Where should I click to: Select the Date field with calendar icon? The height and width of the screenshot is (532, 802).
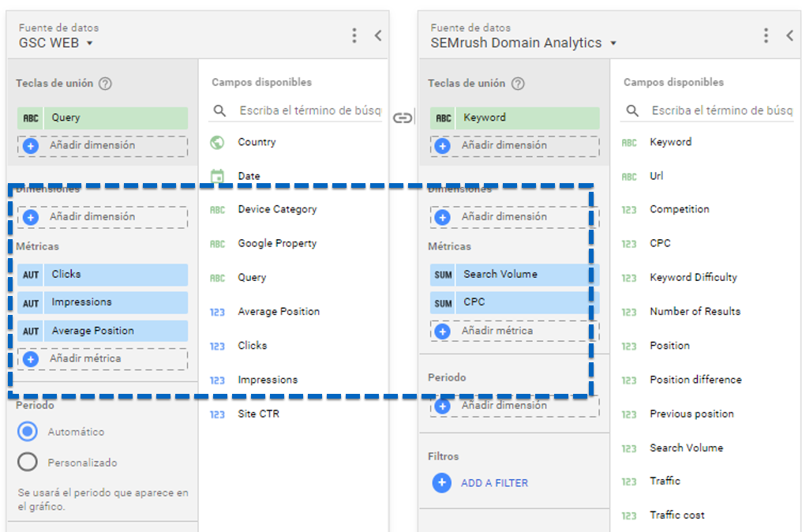[249, 177]
